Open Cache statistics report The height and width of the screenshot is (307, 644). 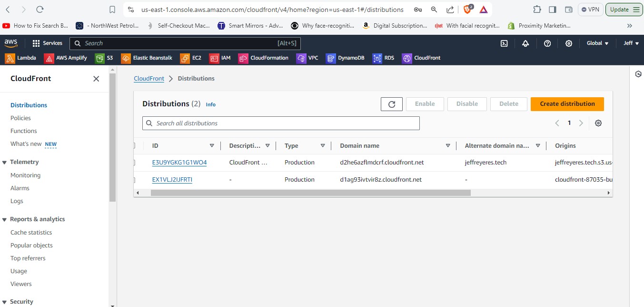click(x=31, y=233)
